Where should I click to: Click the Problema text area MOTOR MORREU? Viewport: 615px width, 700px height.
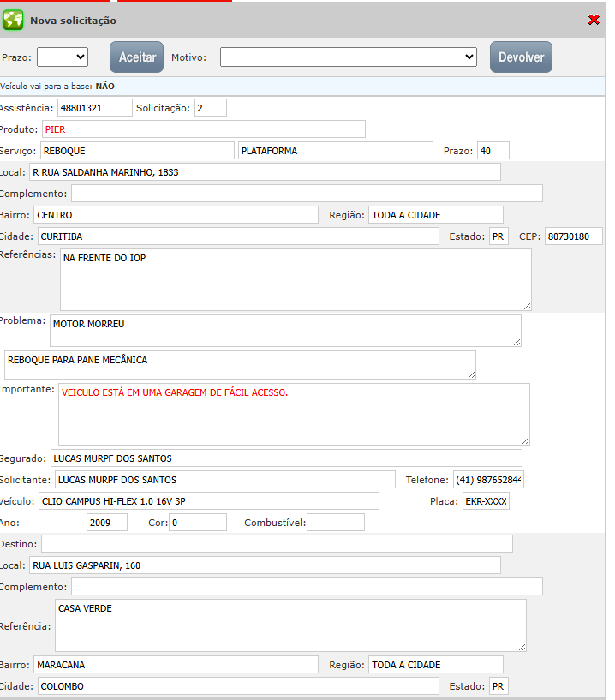pyautogui.click(x=284, y=331)
